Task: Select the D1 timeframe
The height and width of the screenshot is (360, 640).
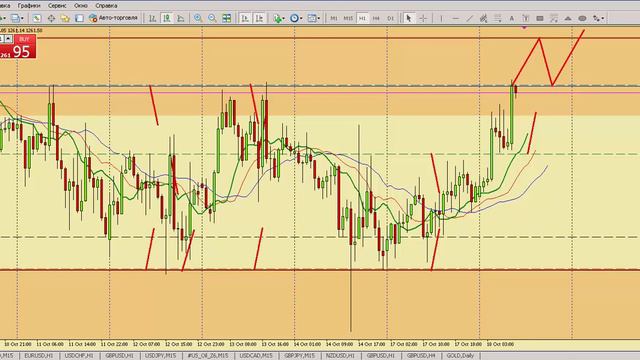Action: coord(391,18)
